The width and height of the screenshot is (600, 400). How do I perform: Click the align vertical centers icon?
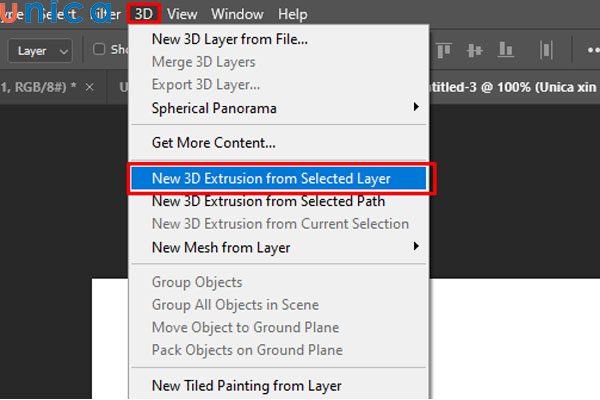(475, 49)
